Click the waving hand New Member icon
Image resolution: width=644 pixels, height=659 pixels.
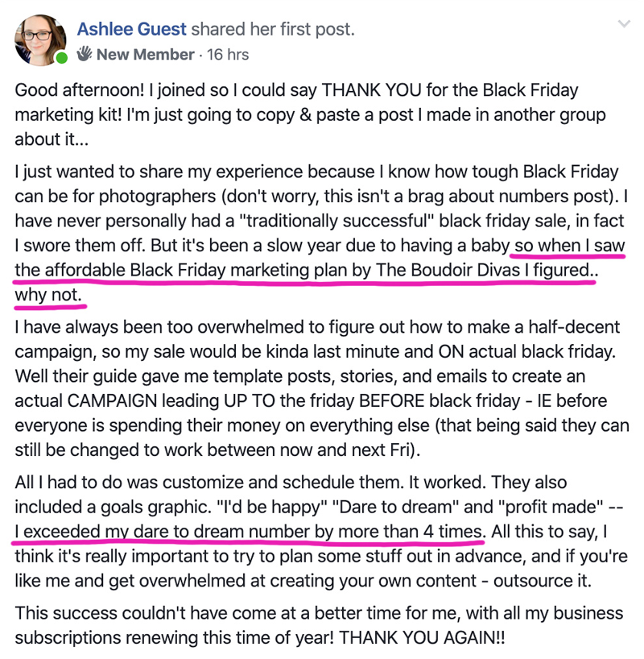click(84, 54)
